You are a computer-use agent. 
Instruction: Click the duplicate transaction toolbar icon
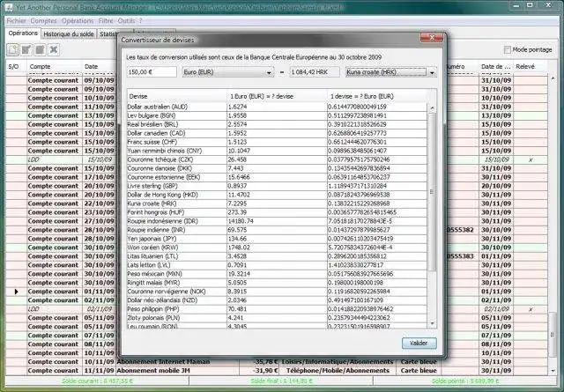tap(40, 49)
